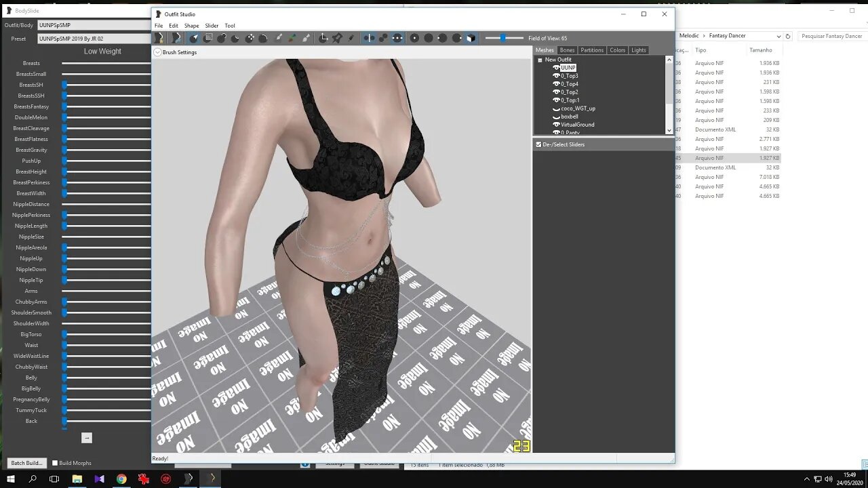
Task: Select the Alpha brush icon
Action: click(x=306, y=38)
